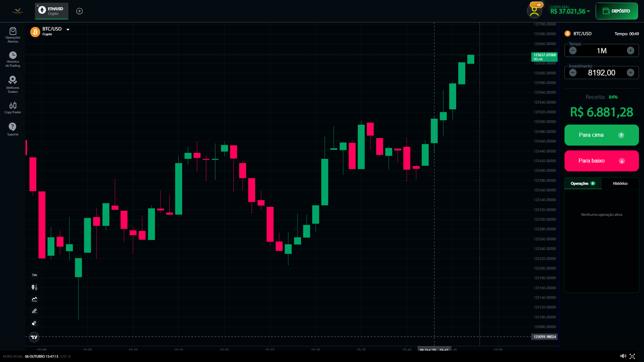
Task: Expand the BTC/USD asset dropdown
Action: pos(68,29)
